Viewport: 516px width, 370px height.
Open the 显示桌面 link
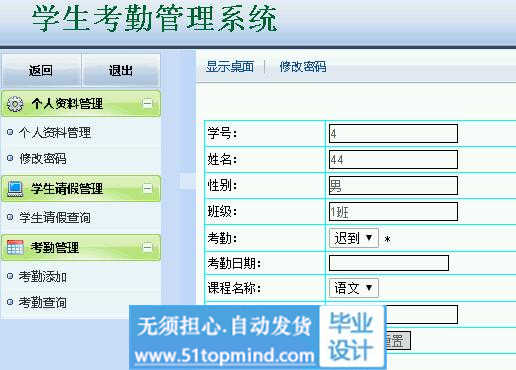tap(230, 66)
